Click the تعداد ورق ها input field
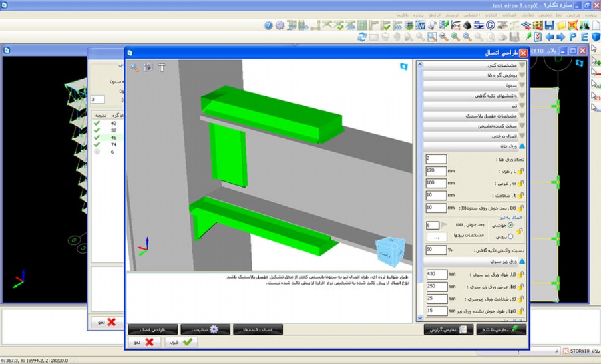 [x=436, y=159]
